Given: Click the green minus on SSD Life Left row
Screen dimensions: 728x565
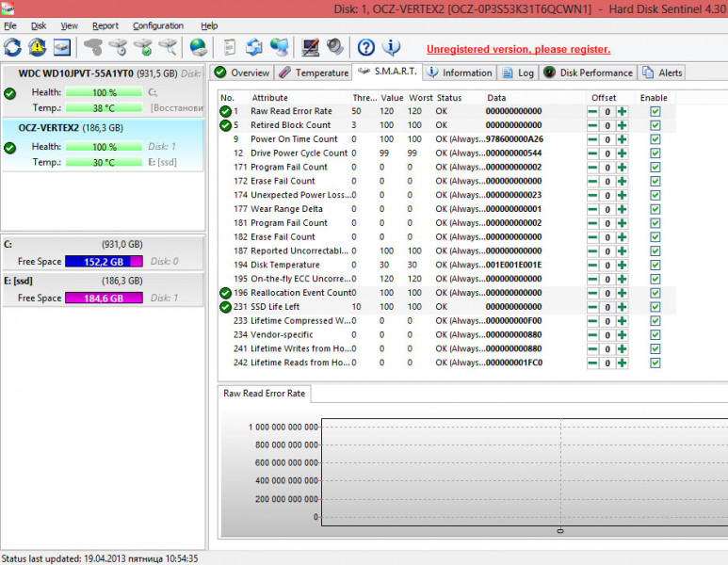Looking at the screenshot, I should pyautogui.click(x=592, y=307).
